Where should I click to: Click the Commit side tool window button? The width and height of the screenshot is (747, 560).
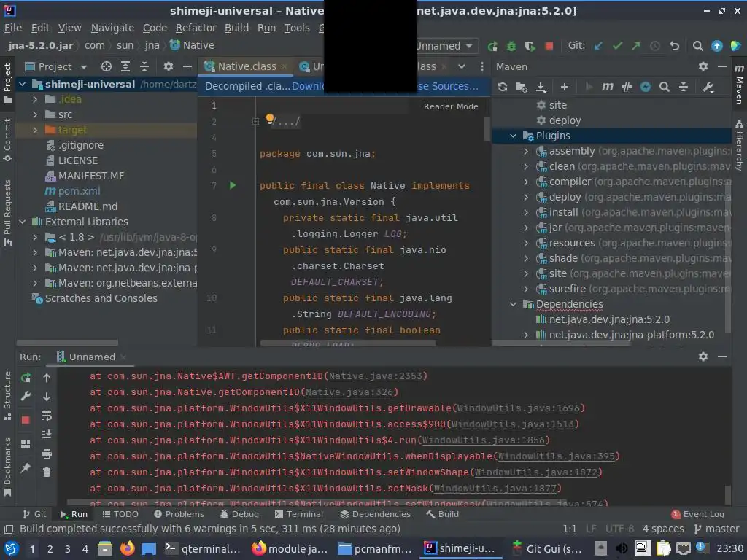7,141
